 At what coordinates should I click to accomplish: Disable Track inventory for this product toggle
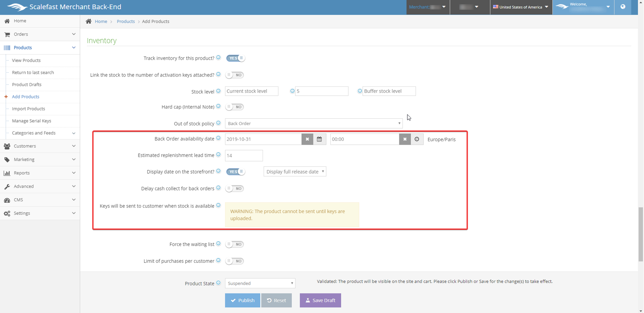(236, 58)
